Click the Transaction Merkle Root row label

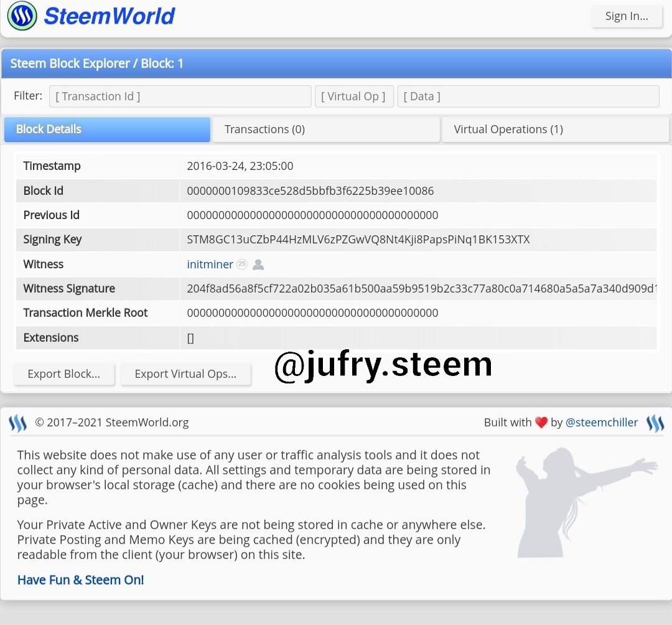[x=85, y=313]
